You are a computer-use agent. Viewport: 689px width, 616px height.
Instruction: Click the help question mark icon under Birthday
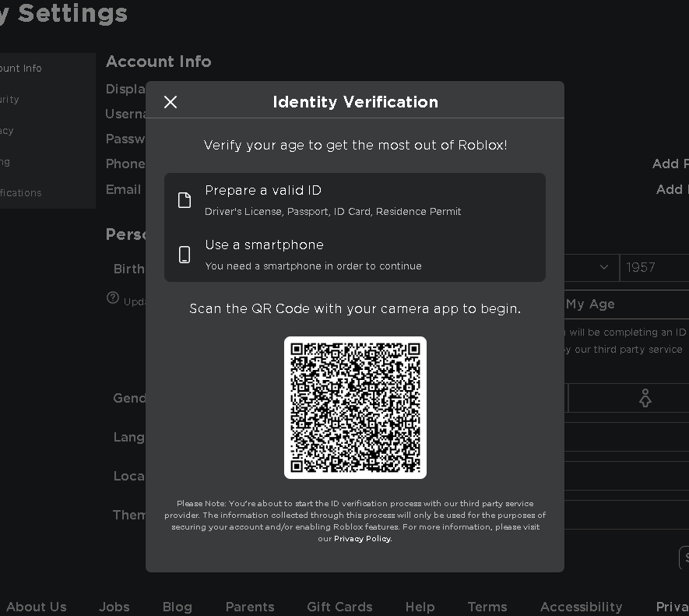[x=113, y=297]
